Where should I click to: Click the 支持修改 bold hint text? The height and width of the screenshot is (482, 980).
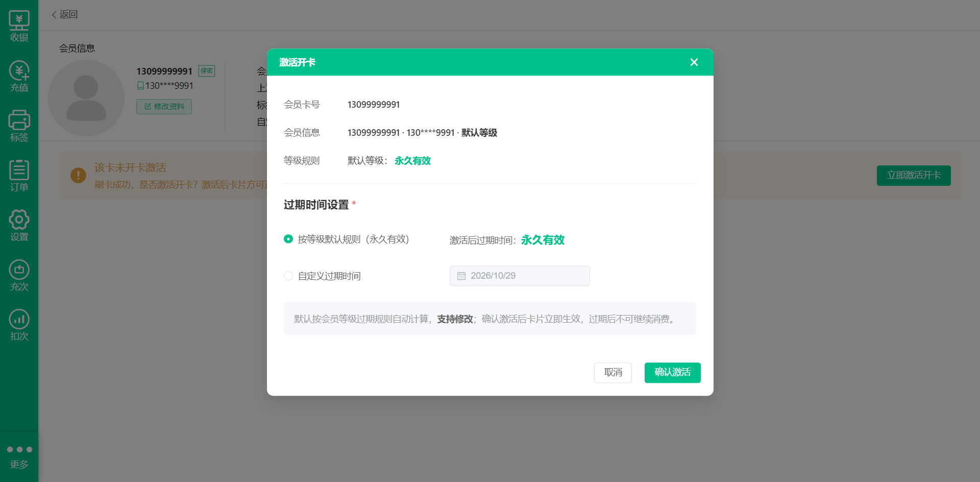[455, 319]
